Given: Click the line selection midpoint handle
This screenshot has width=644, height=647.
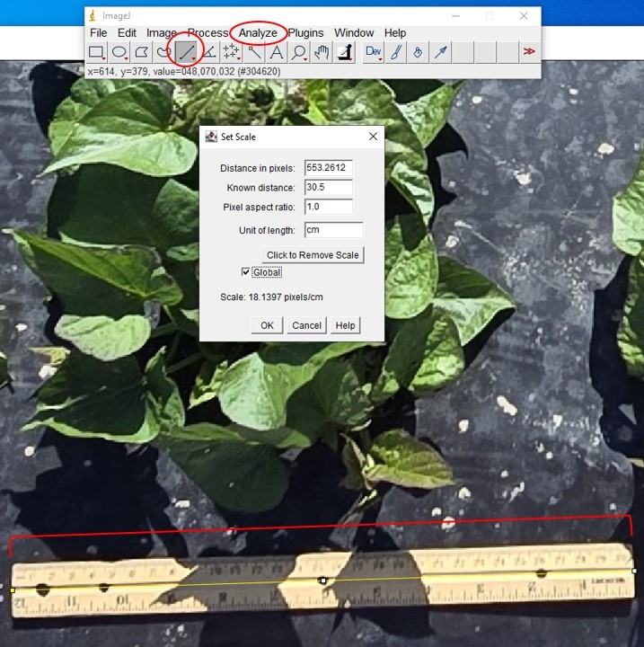Looking at the screenshot, I should click(x=323, y=581).
